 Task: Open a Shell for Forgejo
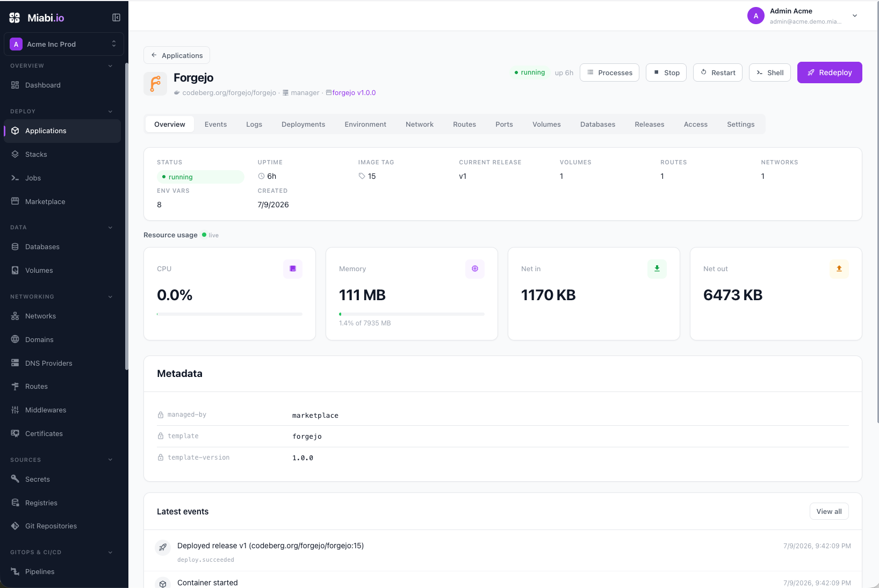pyautogui.click(x=770, y=72)
